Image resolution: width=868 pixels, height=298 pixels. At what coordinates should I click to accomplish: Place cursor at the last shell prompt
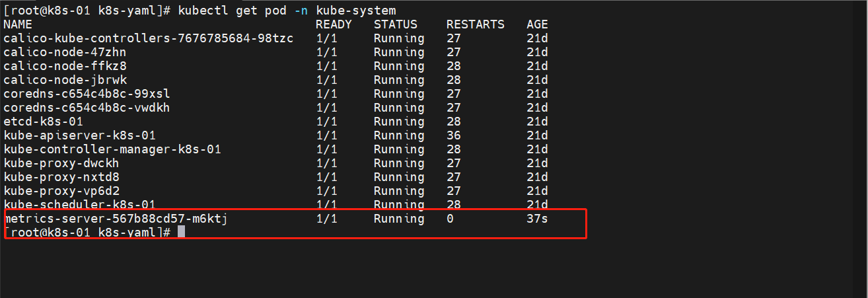click(x=182, y=233)
